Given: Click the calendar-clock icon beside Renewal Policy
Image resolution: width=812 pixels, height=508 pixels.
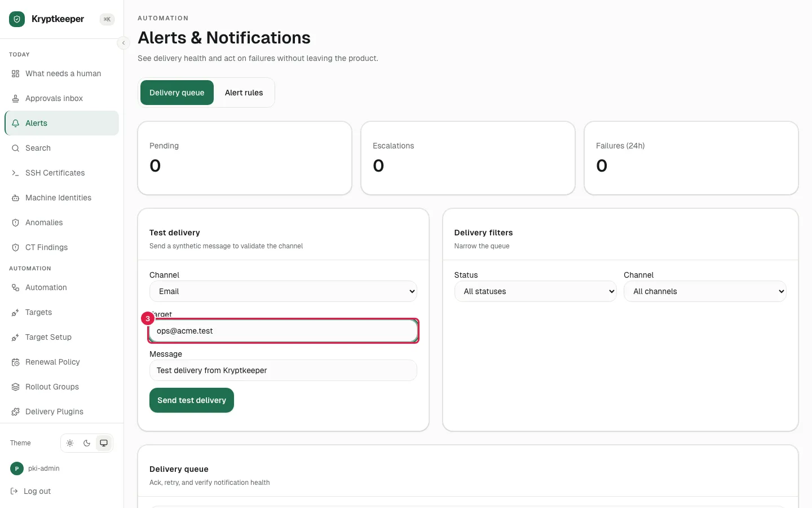Looking at the screenshot, I should click(15, 362).
